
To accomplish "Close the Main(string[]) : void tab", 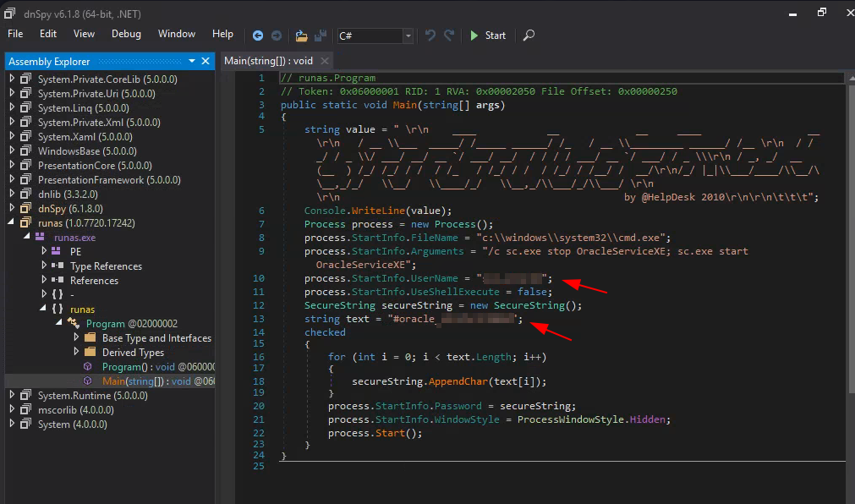I will pyautogui.click(x=325, y=61).
